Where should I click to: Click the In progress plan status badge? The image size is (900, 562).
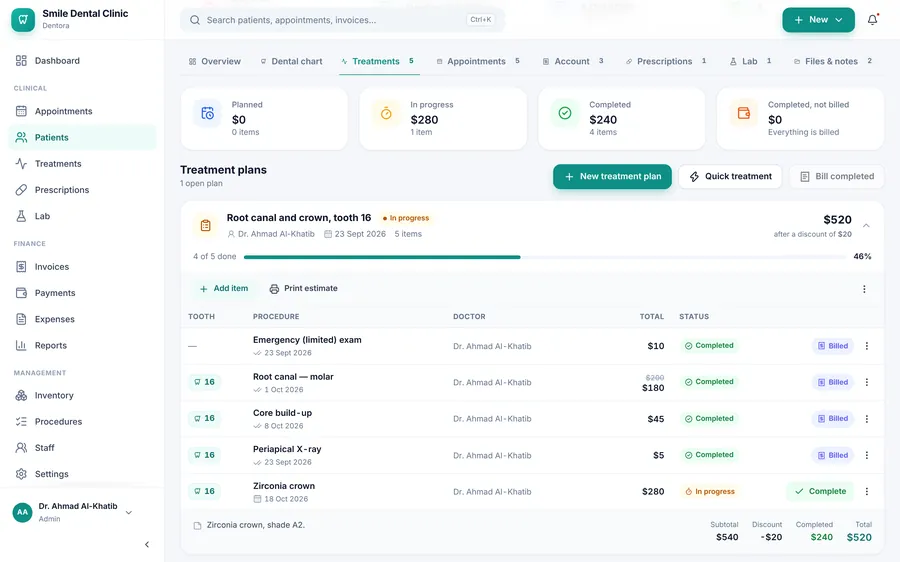click(406, 218)
